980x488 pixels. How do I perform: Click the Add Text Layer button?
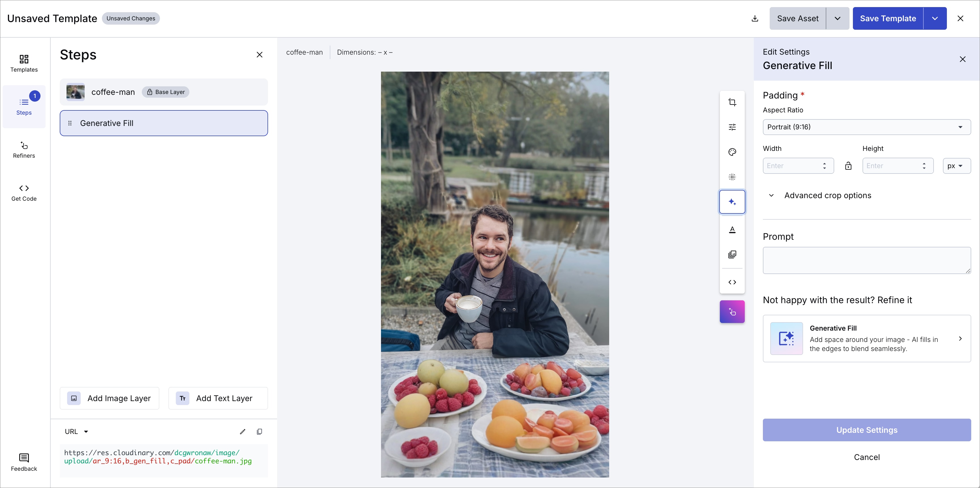218,398
